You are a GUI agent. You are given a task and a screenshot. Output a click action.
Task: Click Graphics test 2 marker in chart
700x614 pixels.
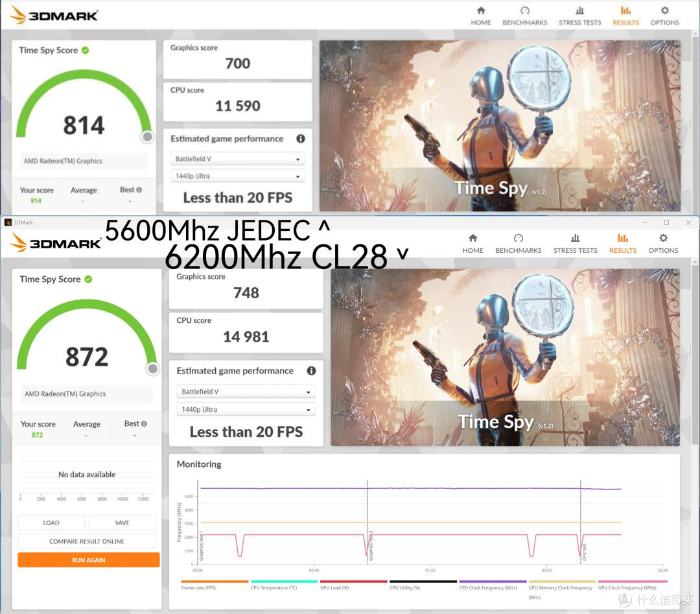(x=371, y=546)
